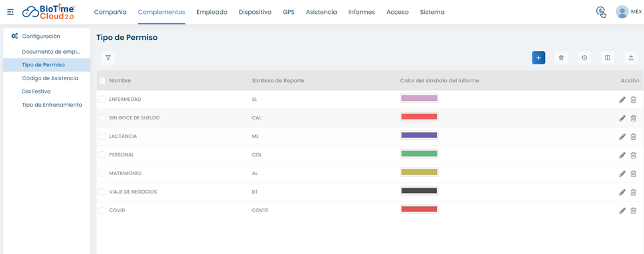Open the Asistencia top menu
This screenshot has height=254, width=644.
click(321, 13)
